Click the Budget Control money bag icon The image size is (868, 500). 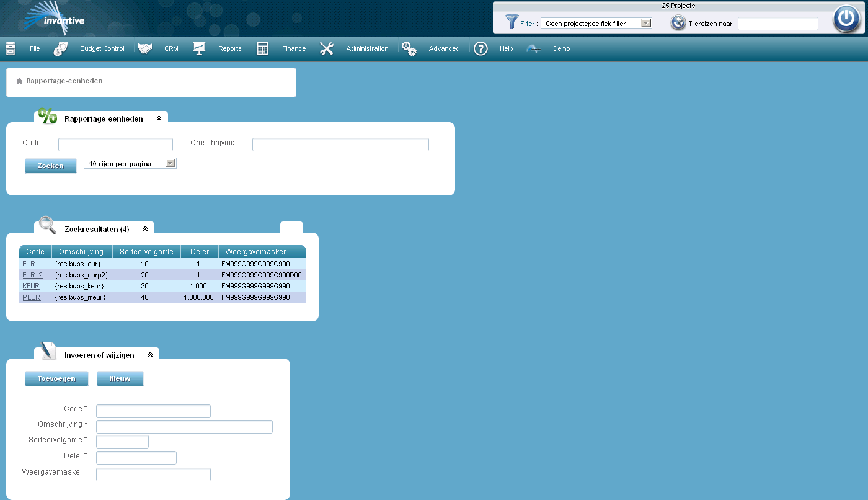tap(60, 48)
